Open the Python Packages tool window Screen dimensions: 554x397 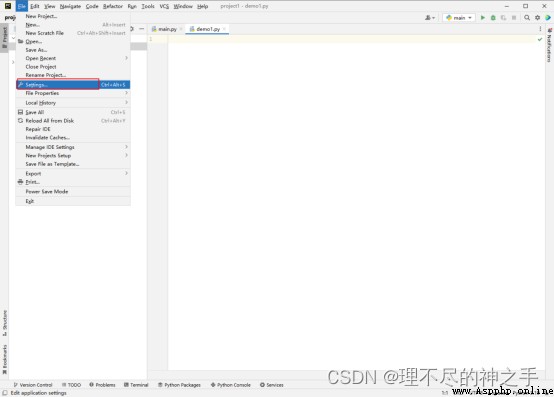pyautogui.click(x=179, y=385)
